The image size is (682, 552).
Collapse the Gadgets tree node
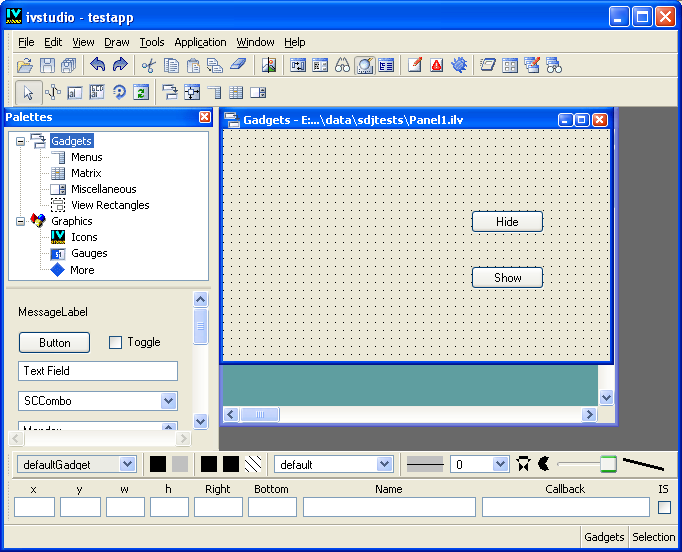[x=21, y=141]
